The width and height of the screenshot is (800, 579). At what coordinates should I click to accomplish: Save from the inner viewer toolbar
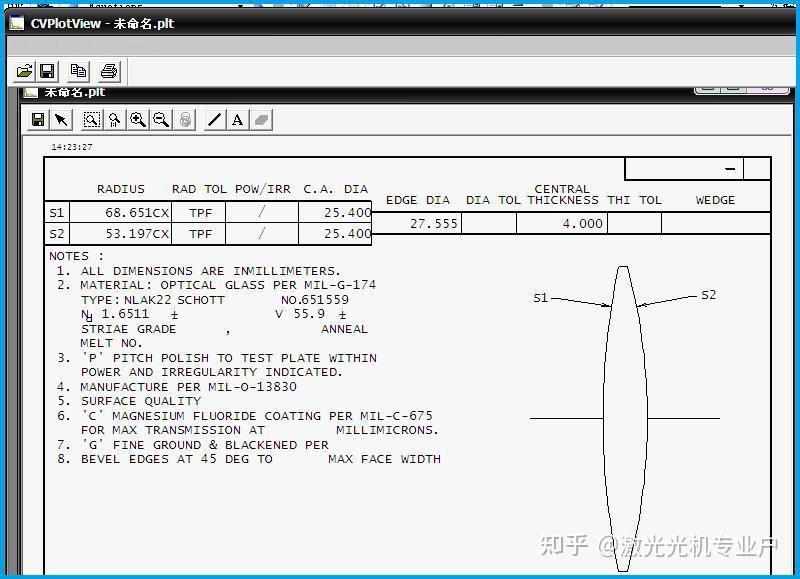39,119
